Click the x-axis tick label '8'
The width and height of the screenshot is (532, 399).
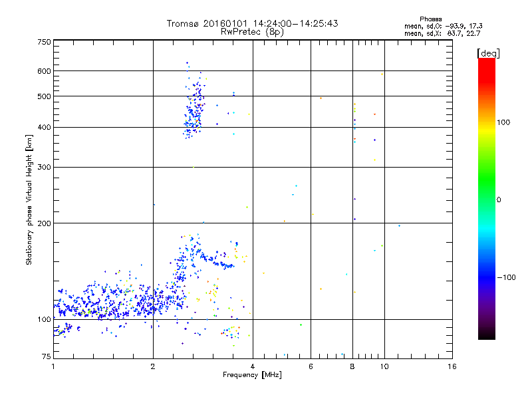click(352, 366)
